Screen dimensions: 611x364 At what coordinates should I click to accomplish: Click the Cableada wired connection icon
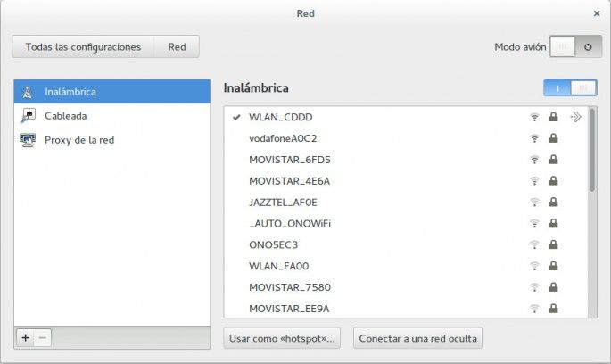[x=28, y=116]
